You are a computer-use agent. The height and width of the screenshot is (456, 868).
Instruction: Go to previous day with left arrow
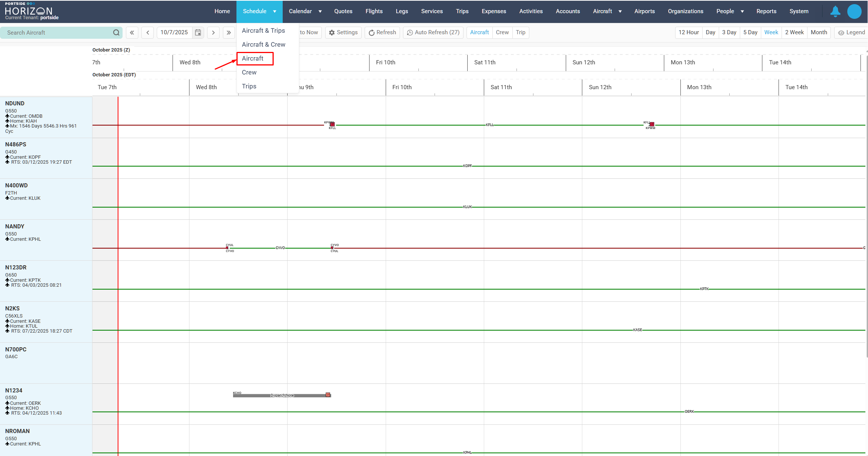pyautogui.click(x=148, y=33)
